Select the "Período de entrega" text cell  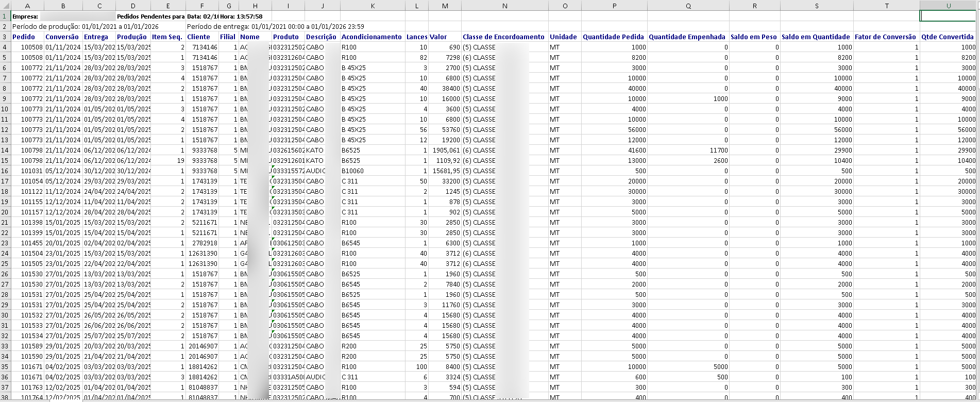click(x=276, y=26)
